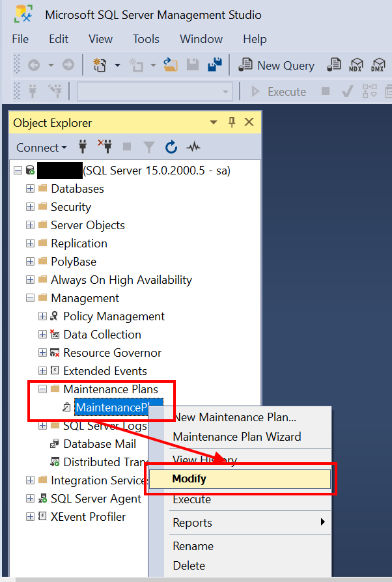This screenshot has height=582, width=392.
Task: Click the Disconnect plug icon with red X
Action: 105,146
